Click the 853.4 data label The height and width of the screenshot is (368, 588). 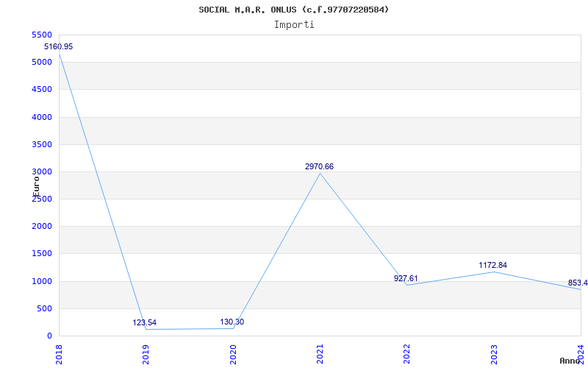point(578,283)
